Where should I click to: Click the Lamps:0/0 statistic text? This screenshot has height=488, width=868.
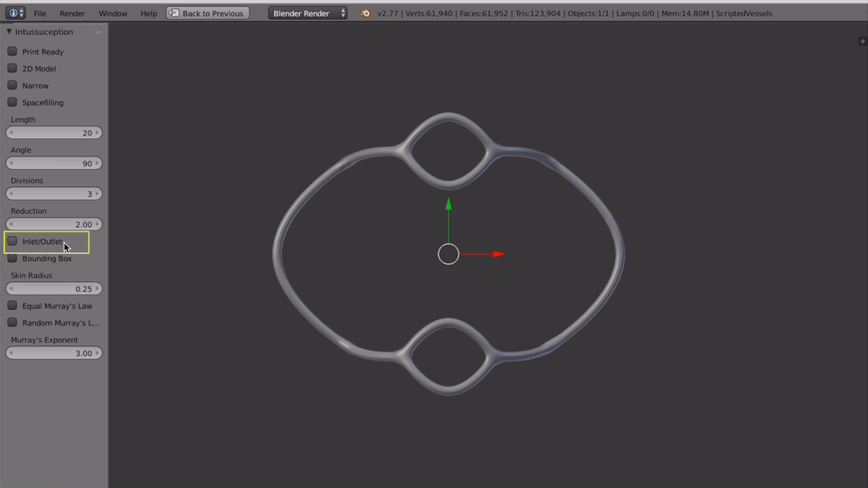[x=635, y=14]
